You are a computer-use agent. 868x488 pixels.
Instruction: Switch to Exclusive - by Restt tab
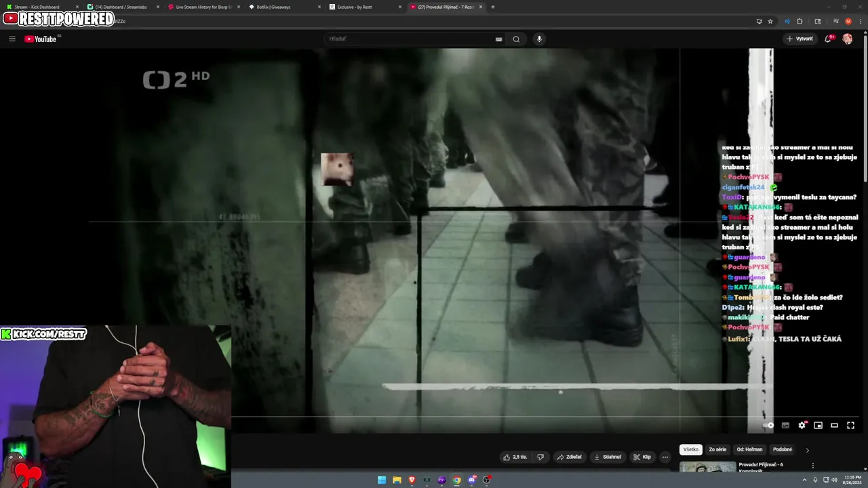[x=365, y=7]
